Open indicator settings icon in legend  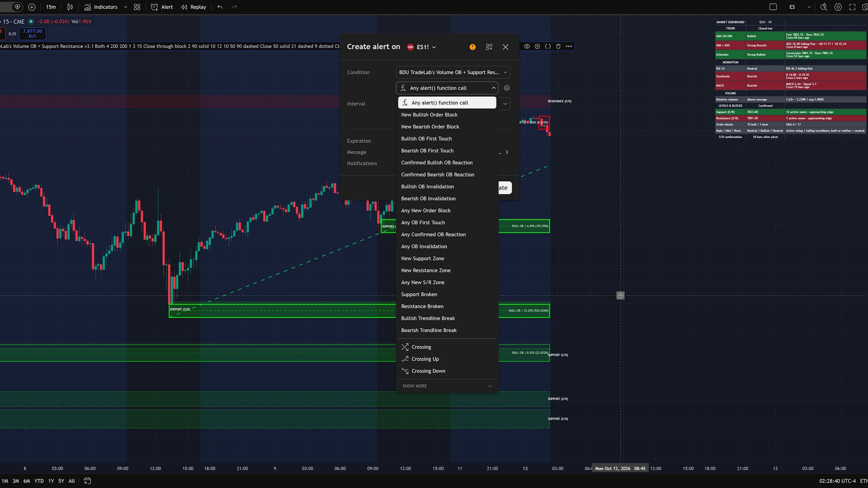click(x=537, y=46)
